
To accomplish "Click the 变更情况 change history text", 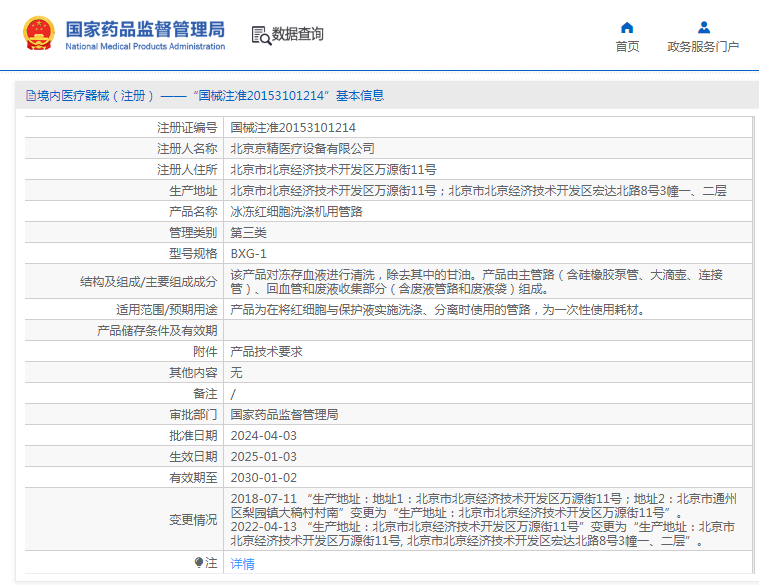I will pos(483,520).
